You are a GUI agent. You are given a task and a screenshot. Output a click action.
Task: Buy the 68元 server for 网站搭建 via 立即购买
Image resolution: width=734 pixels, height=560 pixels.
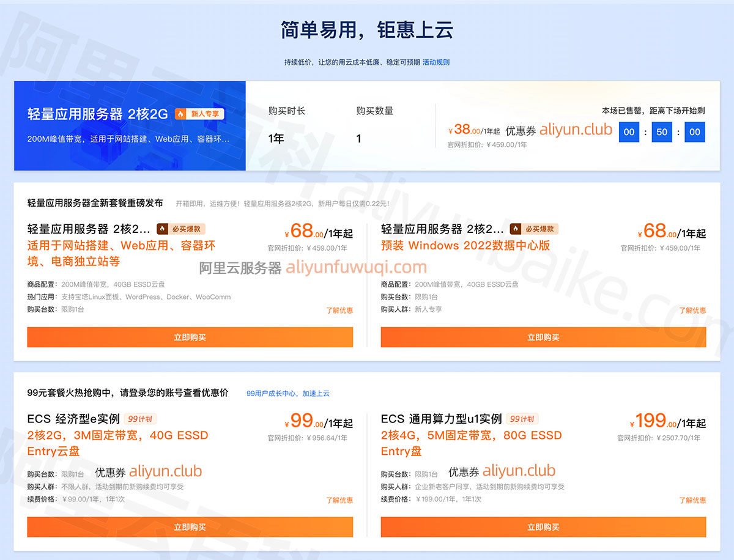pyautogui.click(x=190, y=337)
